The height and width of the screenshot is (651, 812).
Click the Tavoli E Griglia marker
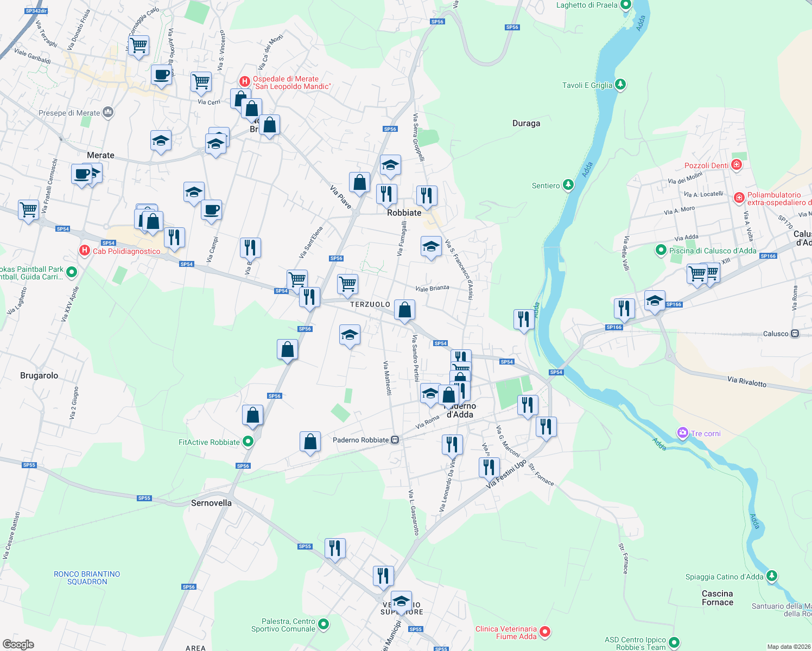pyautogui.click(x=620, y=85)
